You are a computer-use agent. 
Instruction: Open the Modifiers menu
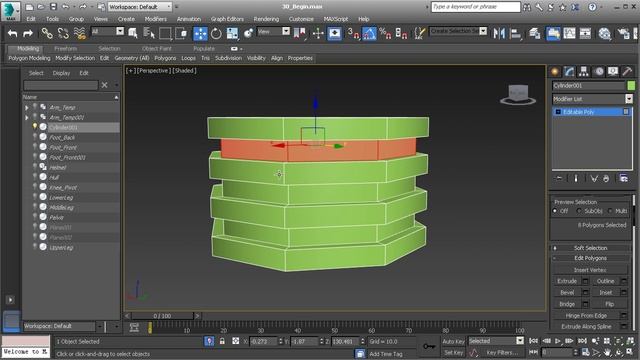[x=156, y=19]
